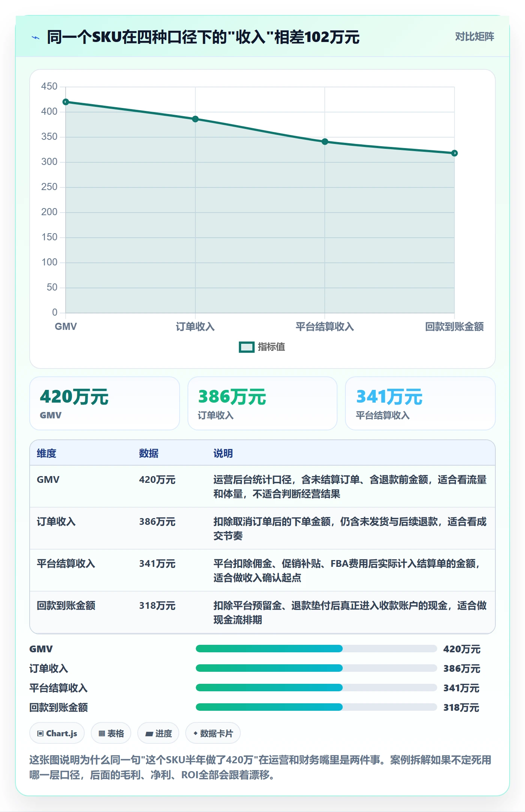
Task: Click the GMV progress bar
Action: pos(316,649)
